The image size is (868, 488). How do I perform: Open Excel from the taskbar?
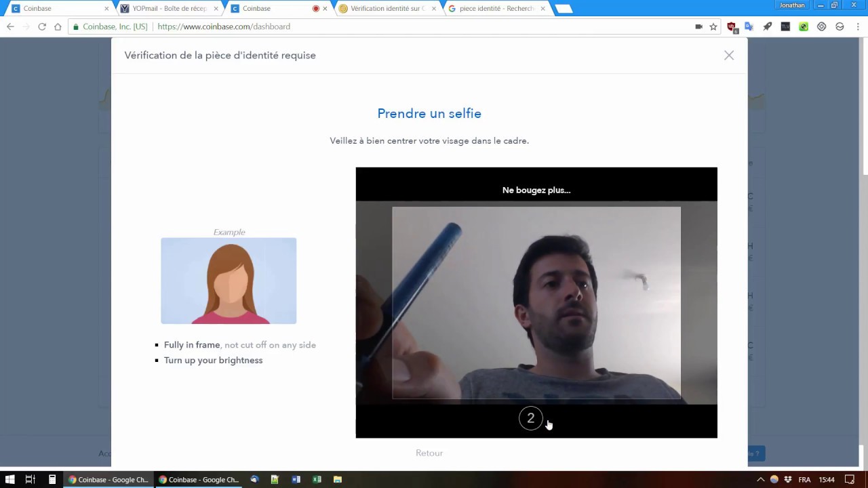tap(317, 479)
